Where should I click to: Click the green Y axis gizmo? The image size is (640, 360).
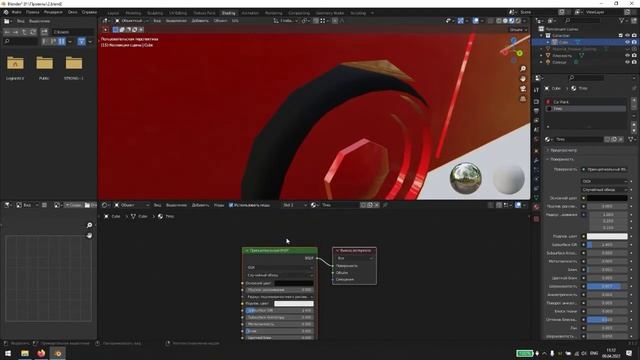click(x=519, y=53)
